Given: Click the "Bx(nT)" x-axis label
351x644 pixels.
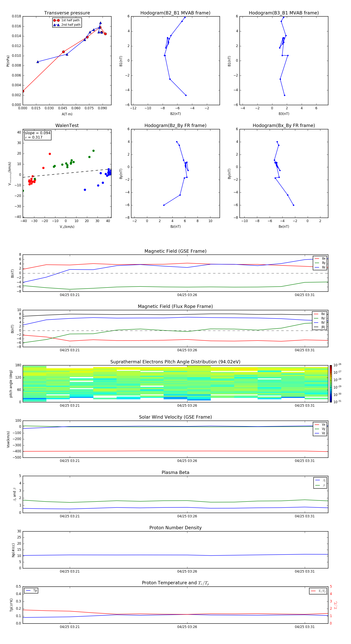Looking at the screenshot, I should (x=284, y=227).
